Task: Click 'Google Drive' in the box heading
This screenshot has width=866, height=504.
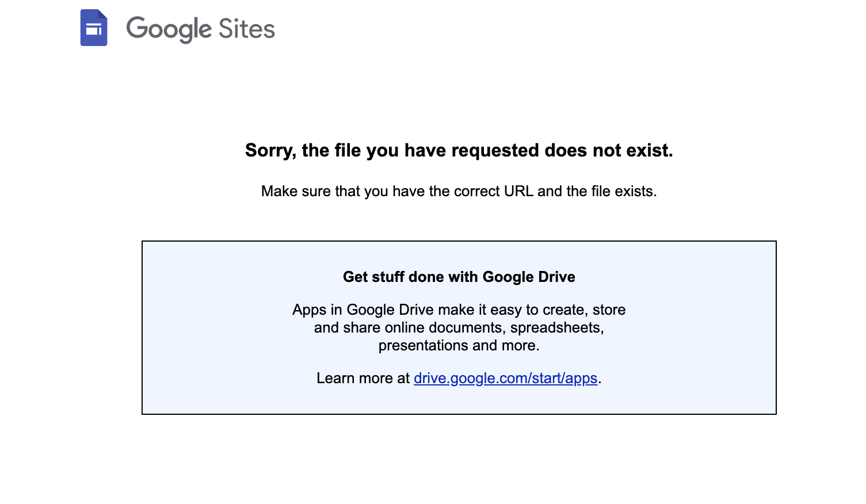Action: [528, 277]
